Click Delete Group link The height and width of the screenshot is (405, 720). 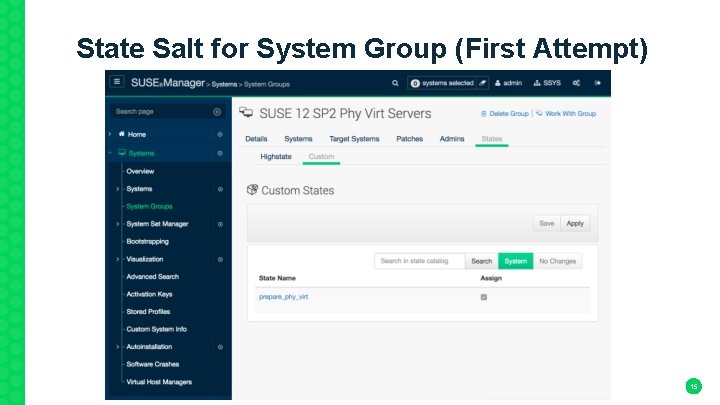pos(505,113)
